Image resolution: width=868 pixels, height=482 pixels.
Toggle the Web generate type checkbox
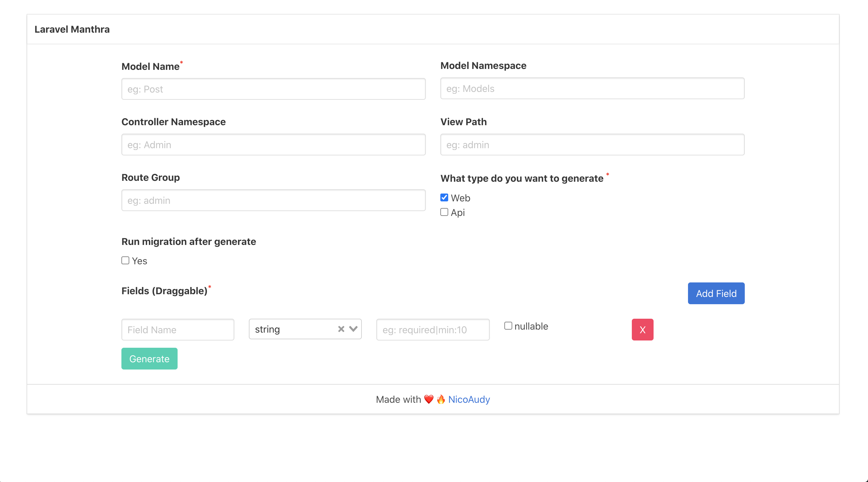(444, 198)
